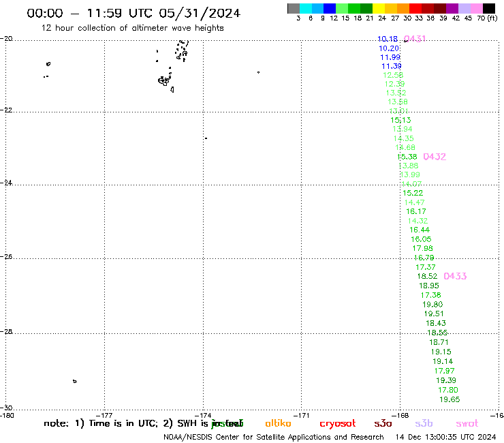Choose the 17.80 reading

point(448,390)
